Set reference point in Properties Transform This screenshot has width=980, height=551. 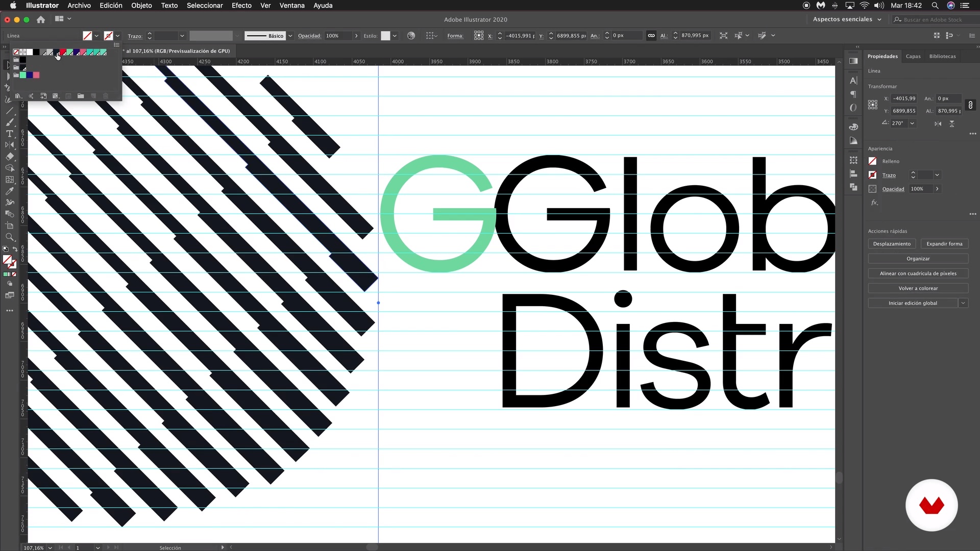tap(873, 105)
